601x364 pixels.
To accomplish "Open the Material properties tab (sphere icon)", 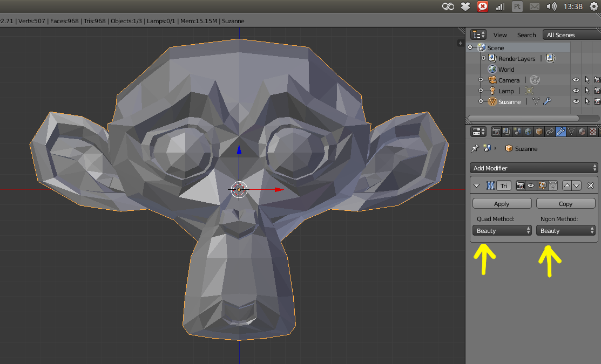I will click(582, 132).
